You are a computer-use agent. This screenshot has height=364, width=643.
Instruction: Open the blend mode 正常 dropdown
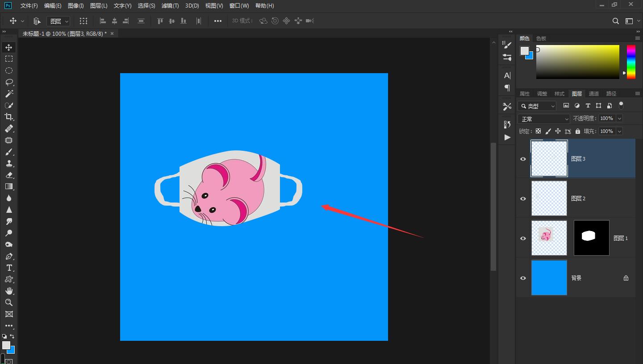[544, 119]
